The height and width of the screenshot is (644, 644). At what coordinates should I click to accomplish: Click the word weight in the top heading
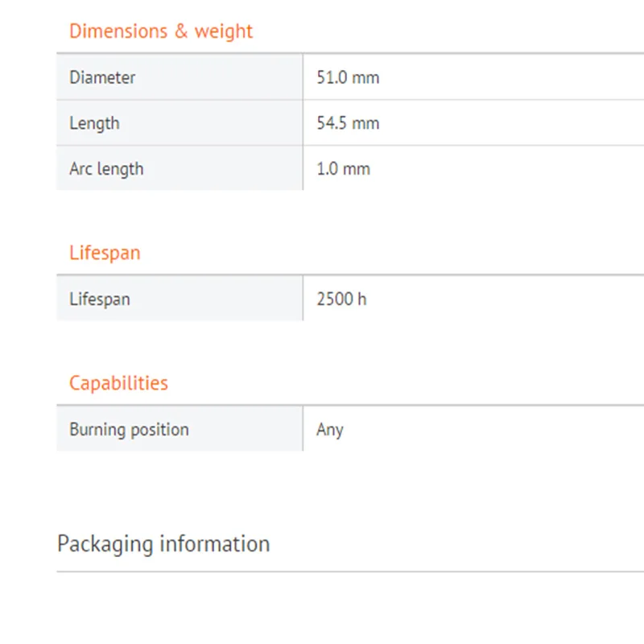tap(224, 31)
